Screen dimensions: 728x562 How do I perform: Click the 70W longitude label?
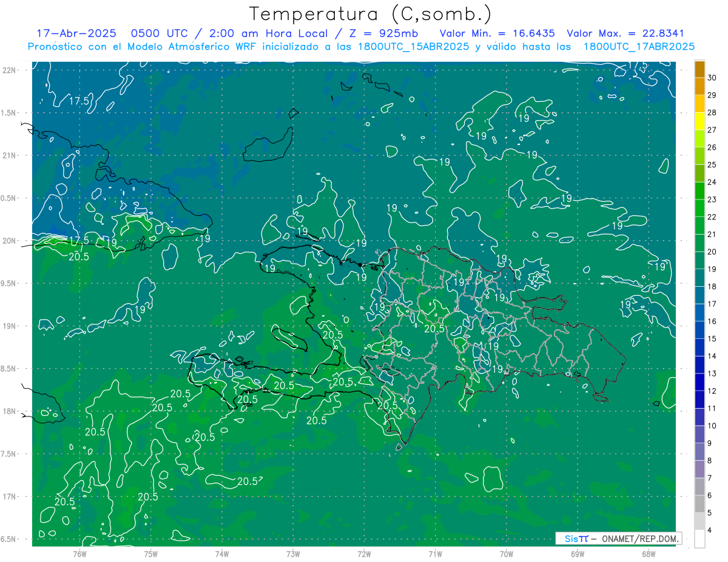(x=507, y=554)
